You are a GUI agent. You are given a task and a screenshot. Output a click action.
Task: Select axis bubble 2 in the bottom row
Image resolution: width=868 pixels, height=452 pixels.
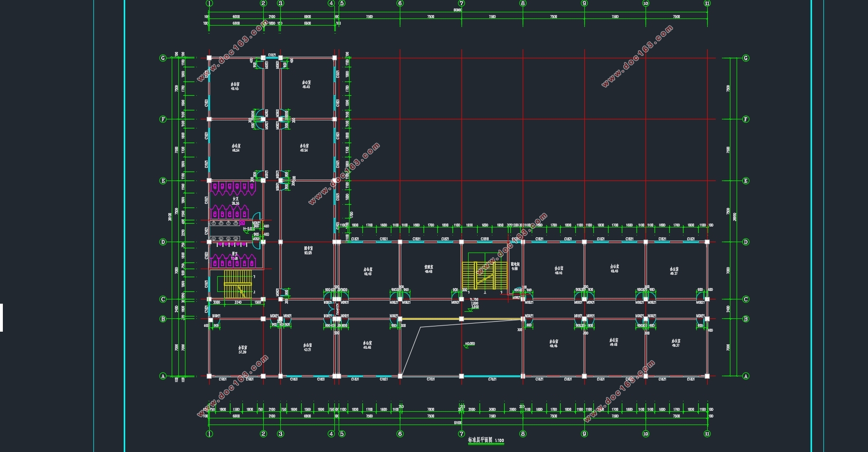click(264, 434)
